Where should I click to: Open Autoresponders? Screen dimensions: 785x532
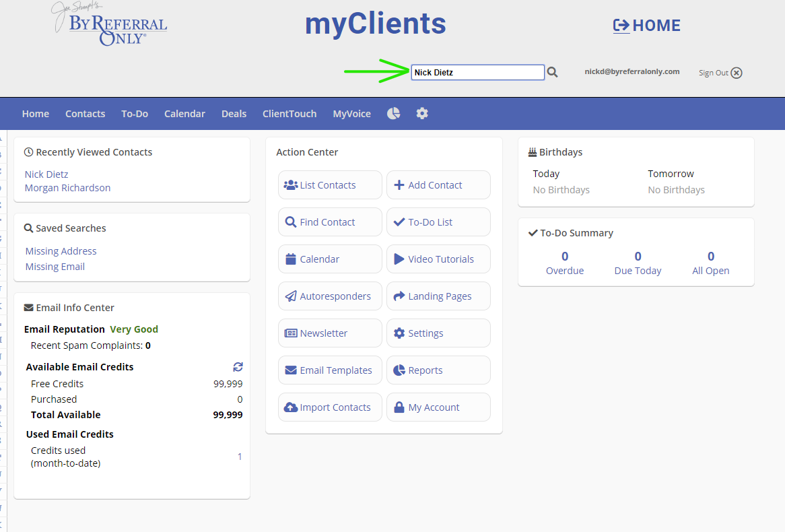coord(330,296)
